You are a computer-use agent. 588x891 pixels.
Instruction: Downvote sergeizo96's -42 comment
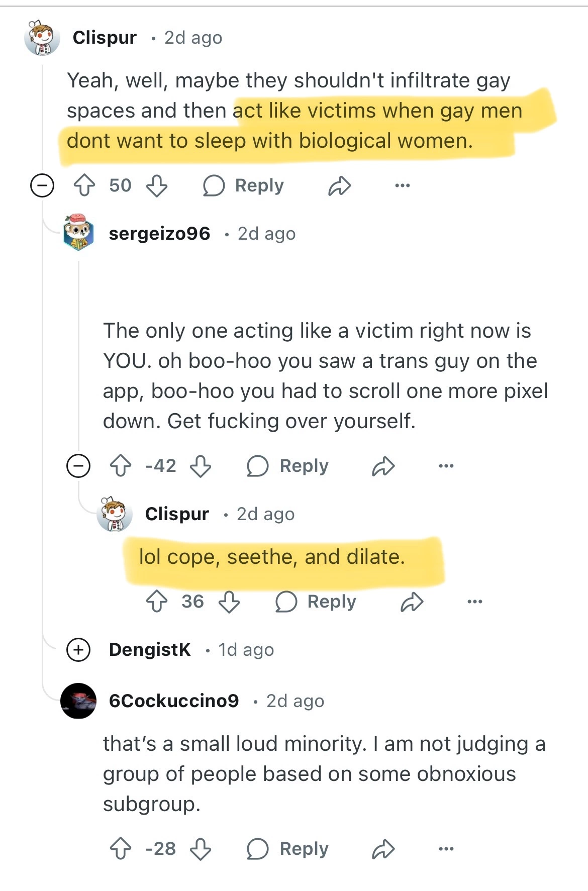(x=201, y=466)
